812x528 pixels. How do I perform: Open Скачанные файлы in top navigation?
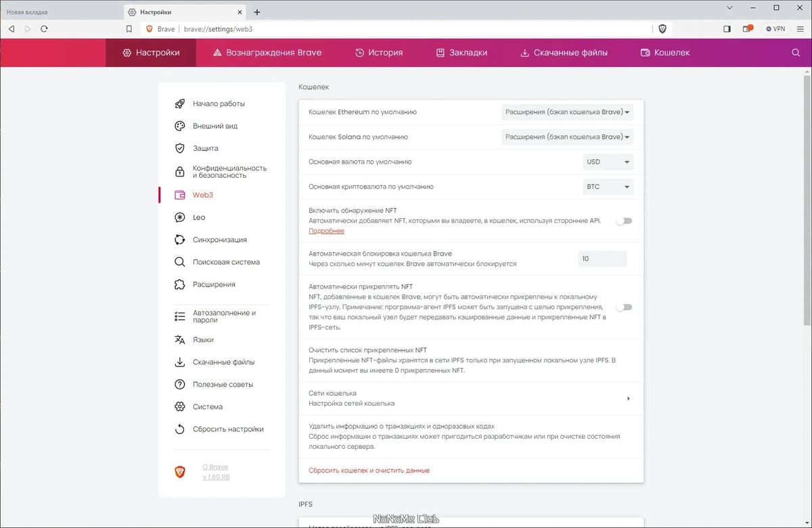click(x=564, y=53)
